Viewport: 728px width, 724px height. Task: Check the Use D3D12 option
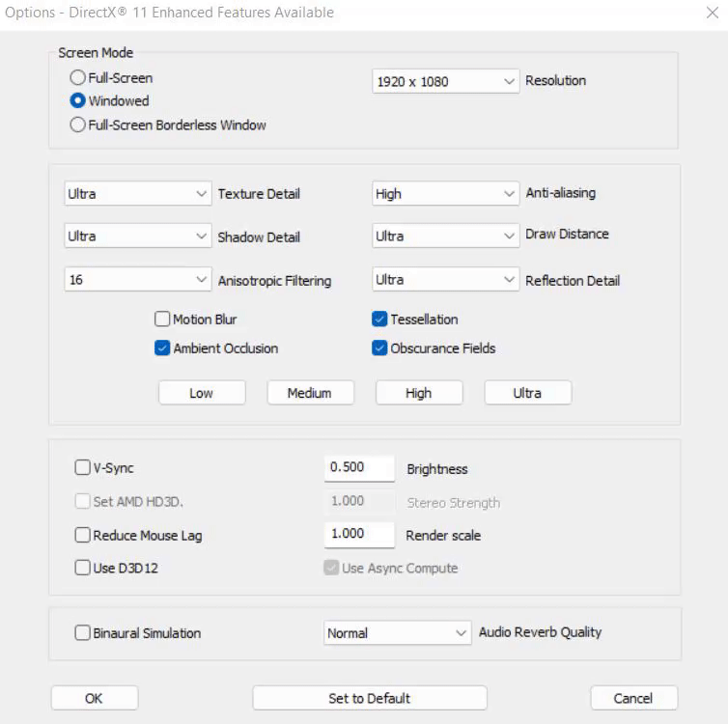[x=83, y=569]
